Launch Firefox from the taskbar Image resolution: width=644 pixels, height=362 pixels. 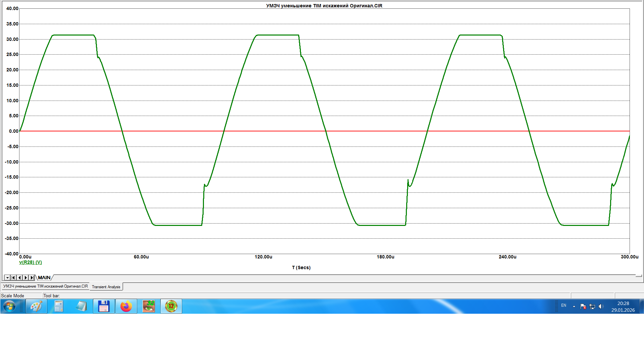pos(126,306)
